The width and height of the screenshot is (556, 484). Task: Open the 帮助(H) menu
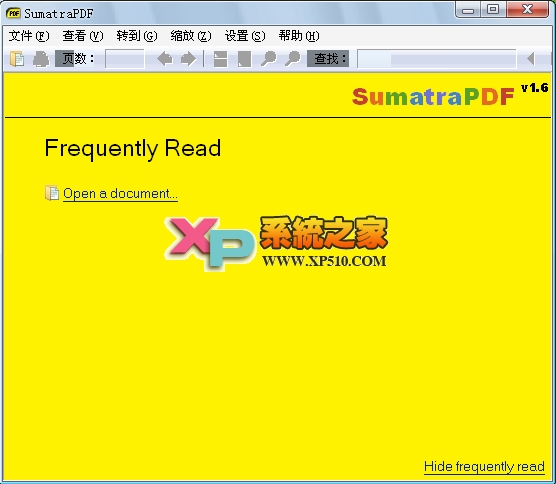point(299,36)
